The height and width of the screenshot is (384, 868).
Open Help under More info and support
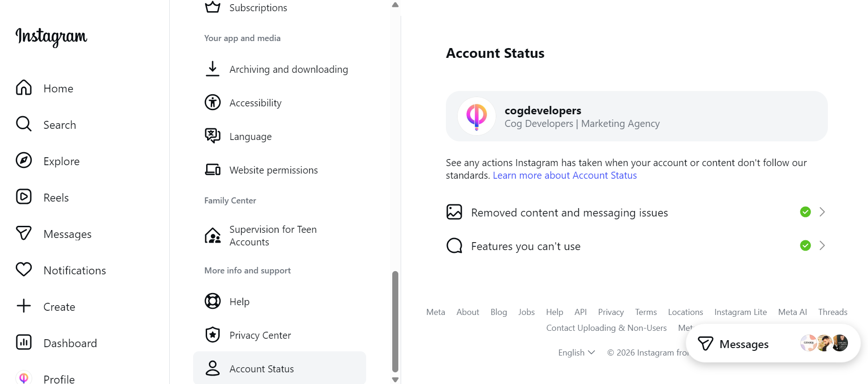[239, 301]
